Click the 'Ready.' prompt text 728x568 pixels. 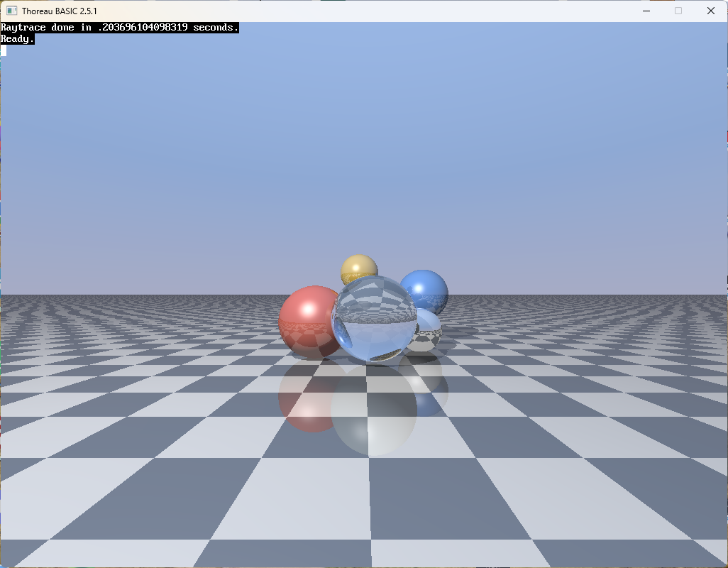coord(18,39)
